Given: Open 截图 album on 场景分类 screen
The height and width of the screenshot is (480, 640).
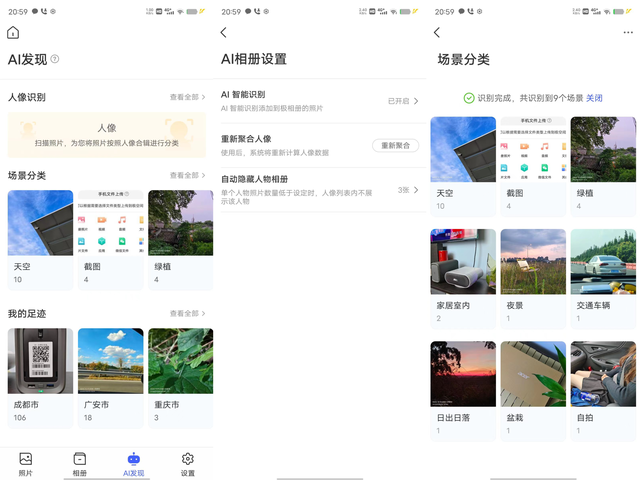Looking at the screenshot, I should (533, 167).
